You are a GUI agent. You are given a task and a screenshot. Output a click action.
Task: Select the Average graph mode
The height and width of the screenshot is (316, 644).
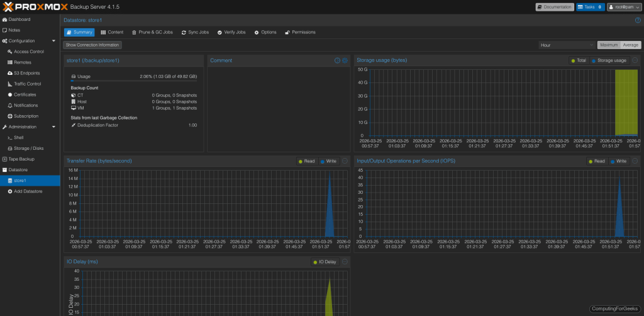click(x=630, y=45)
